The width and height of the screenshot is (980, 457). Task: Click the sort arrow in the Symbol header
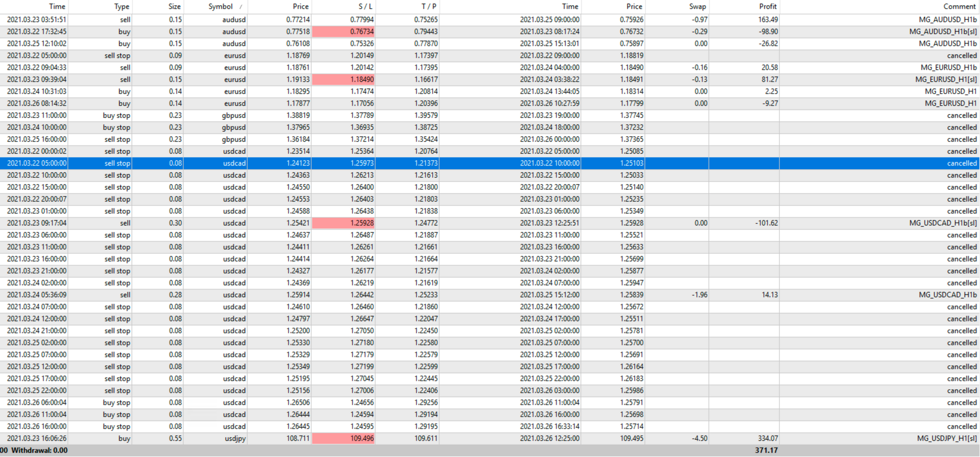coord(241,7)
